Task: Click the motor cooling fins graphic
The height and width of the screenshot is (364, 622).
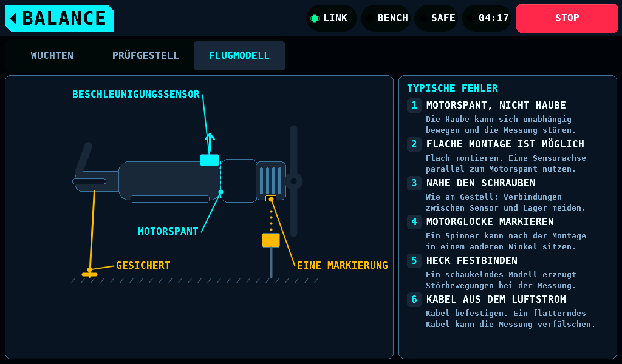Action: [x=271, y=181]
